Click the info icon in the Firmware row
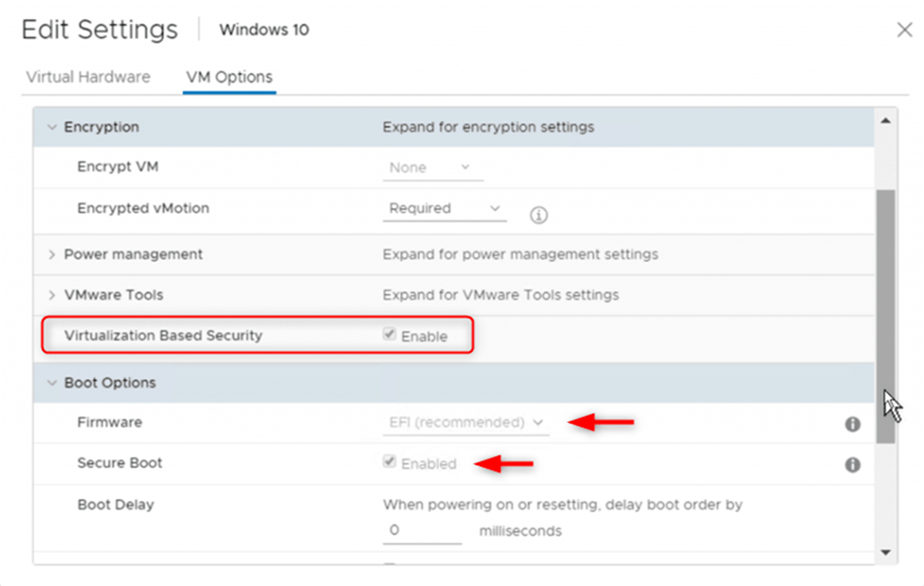This screenshot has width=924, height=586. [x=853, y=424]
